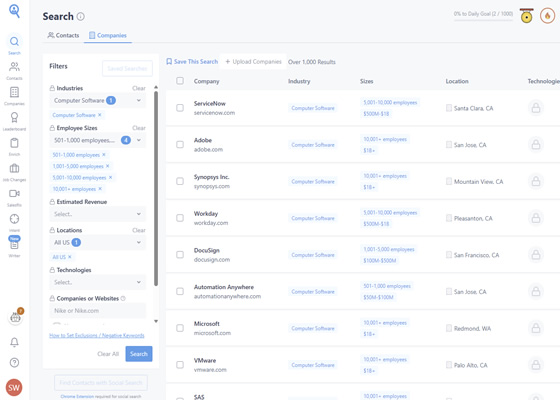Expand the Industries dropdown
Viewport: 560px width, 400px height.
[98, 100]
